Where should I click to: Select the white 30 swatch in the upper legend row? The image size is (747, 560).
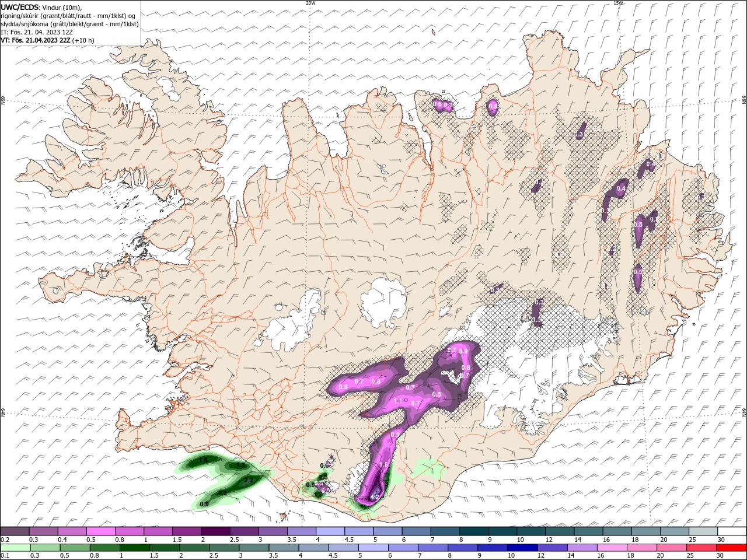(731, 531)
